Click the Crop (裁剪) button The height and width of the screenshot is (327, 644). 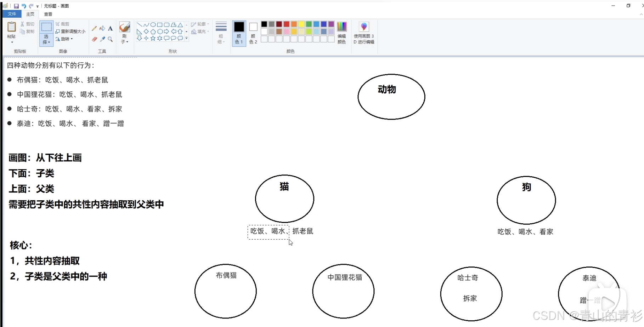pos(62,24)
